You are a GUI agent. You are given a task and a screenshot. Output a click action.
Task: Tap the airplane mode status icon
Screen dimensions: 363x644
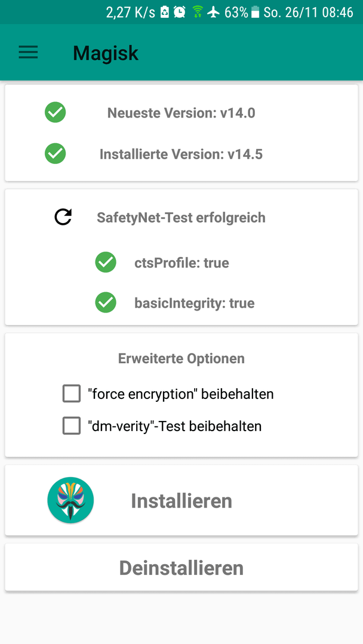click(x=213, y=12)
